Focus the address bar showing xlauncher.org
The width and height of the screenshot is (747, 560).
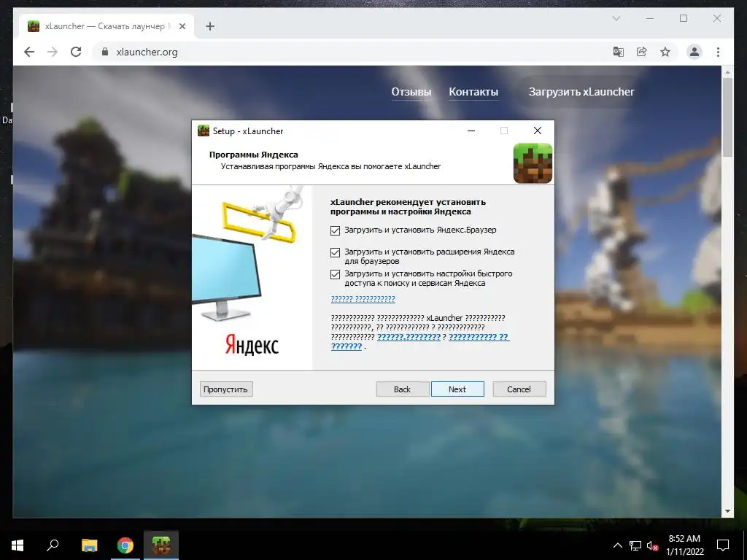(352, 52)
